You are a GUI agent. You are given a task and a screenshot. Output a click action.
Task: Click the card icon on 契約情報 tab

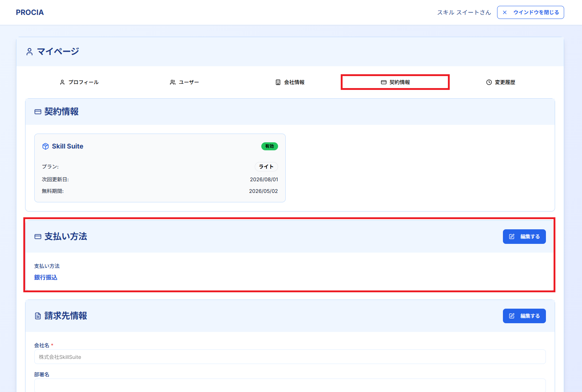pos(384,82)
